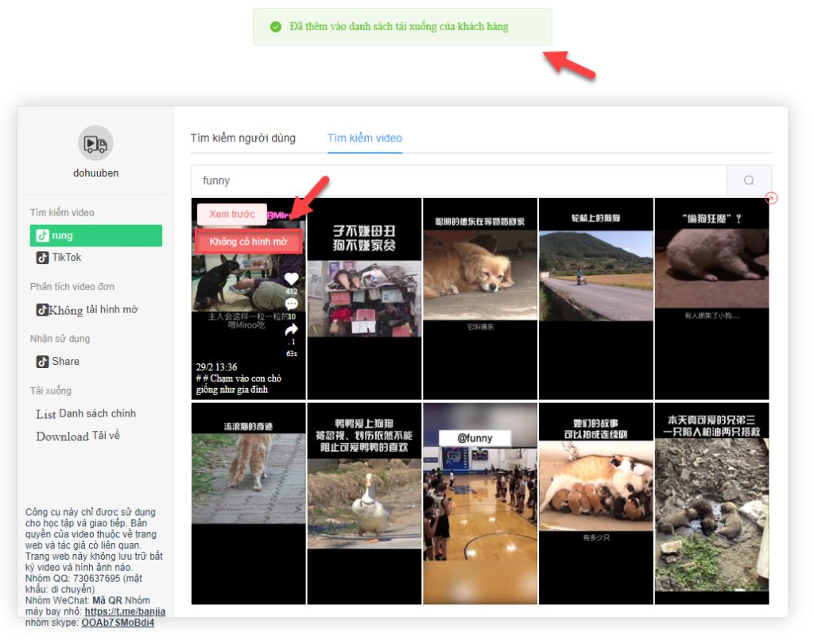Click the icon next to Không tải hình mờ
This screenshot has width=814, height=644.
pyautogui.click(x=43, y=310)
